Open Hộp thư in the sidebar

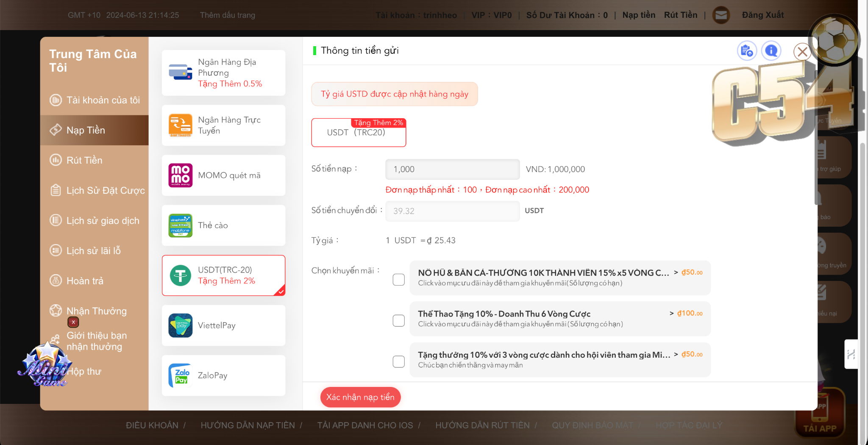click(85, 371)
